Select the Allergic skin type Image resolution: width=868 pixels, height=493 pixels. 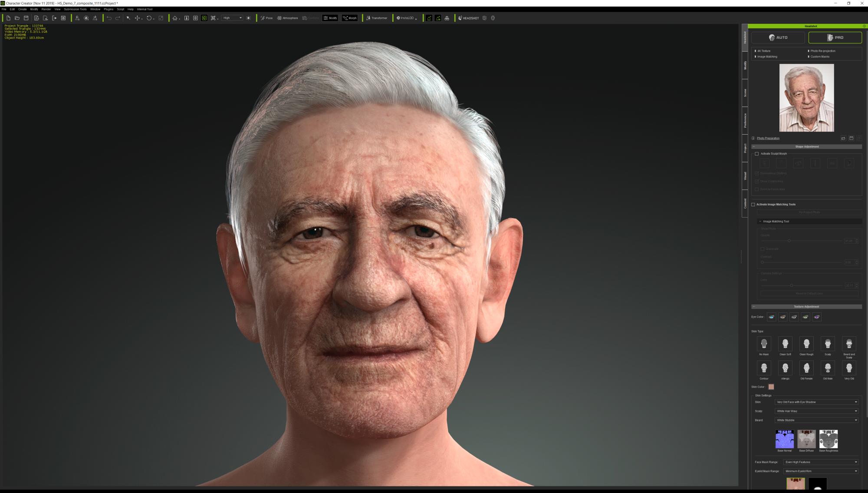pyautogui.click(x=785, y=368)
